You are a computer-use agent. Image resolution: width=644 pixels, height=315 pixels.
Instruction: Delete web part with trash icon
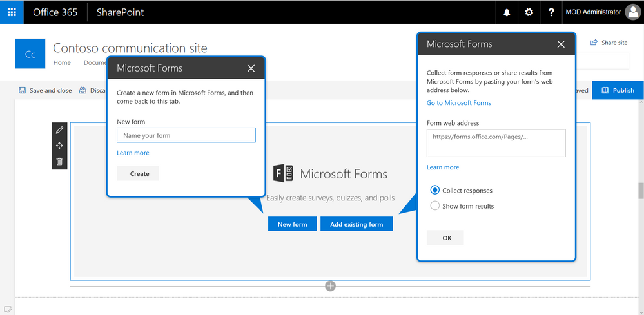click(x=59, y=161)
